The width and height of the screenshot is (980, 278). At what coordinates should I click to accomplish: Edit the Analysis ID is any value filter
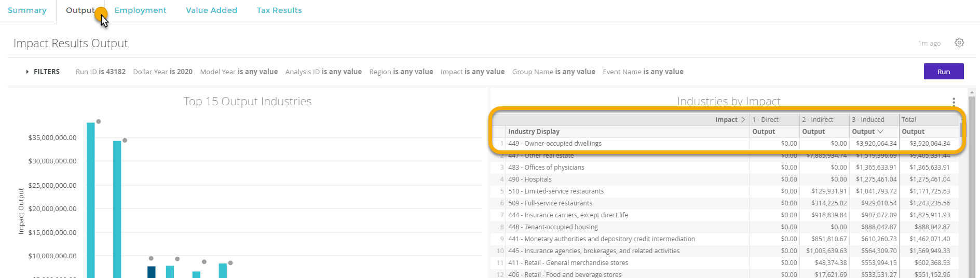point(323,72)
